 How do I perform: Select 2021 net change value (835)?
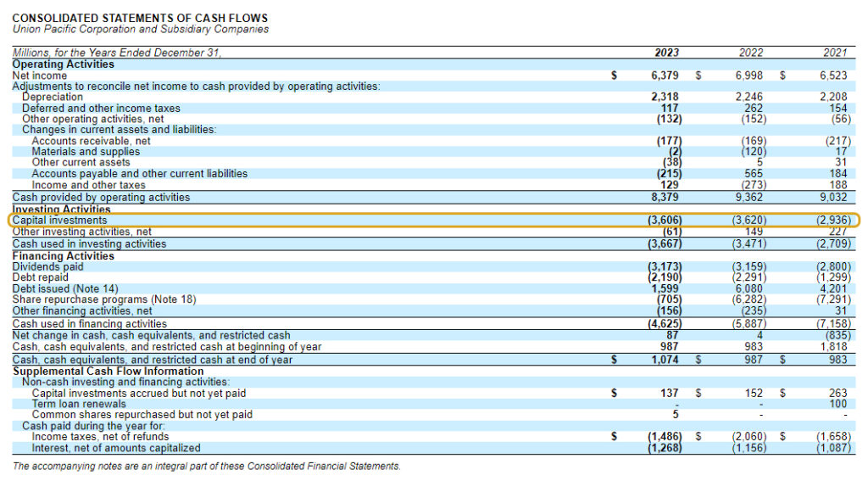coord(837,335)
